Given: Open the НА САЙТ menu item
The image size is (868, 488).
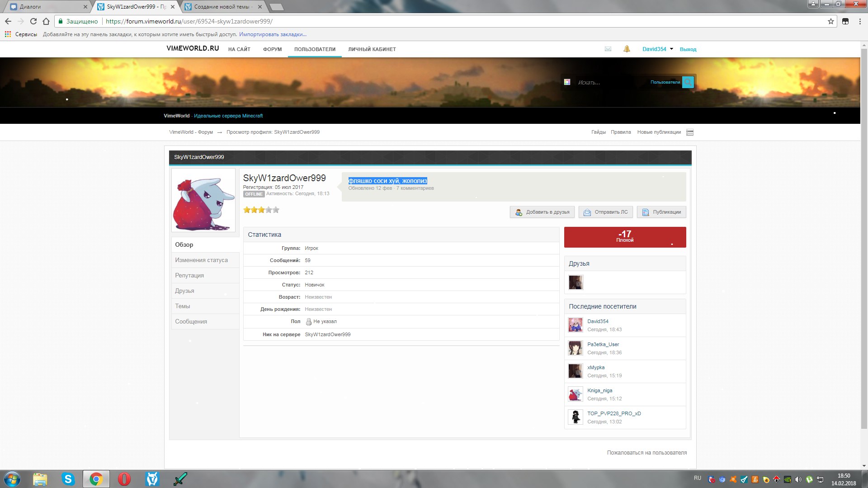Looking at the screenshot, I should 239,49.
